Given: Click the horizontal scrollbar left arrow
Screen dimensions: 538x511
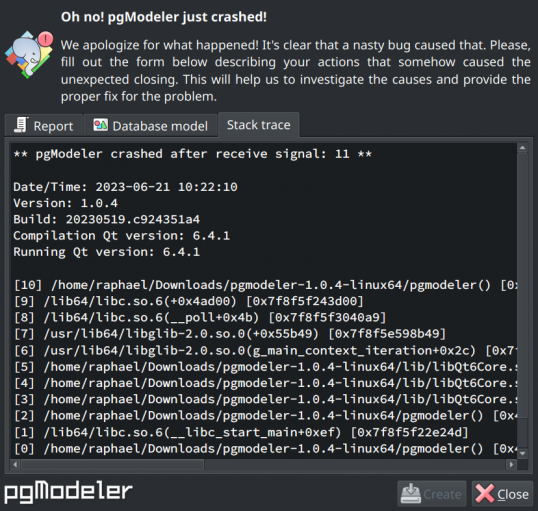Looking at the screenshot, I should pos(15,464).
